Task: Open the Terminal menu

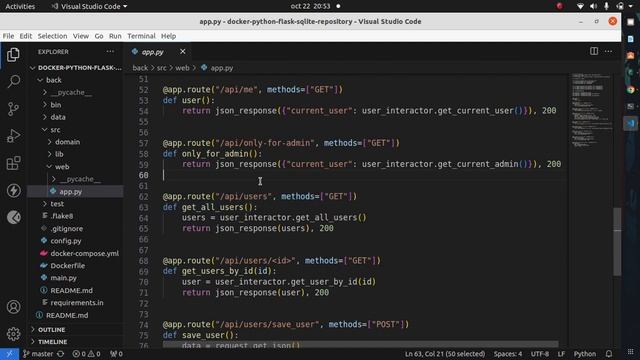Action: [x=141, y=36]
